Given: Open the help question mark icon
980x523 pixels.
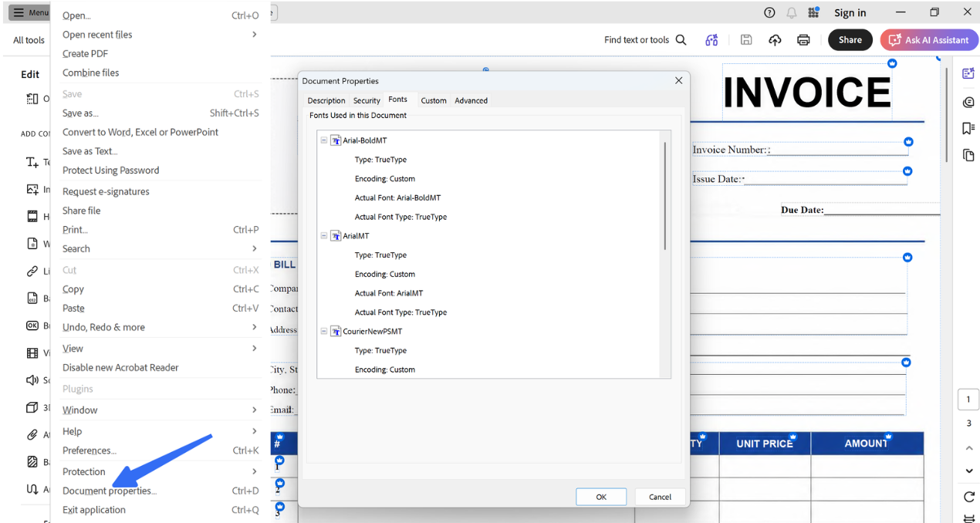Looking at the screenshot, I should coord(769,12).
